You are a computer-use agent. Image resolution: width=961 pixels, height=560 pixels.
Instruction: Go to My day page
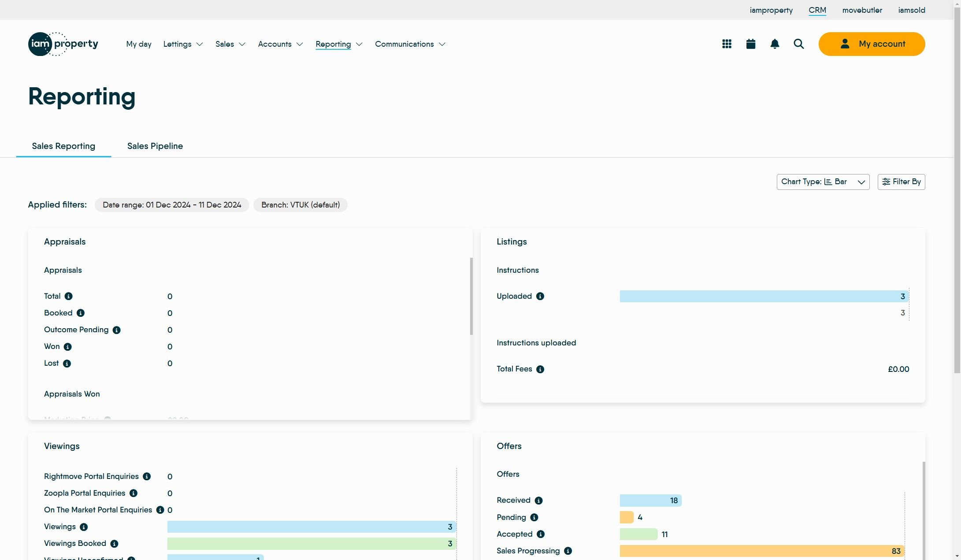click(x=138, y=44)
